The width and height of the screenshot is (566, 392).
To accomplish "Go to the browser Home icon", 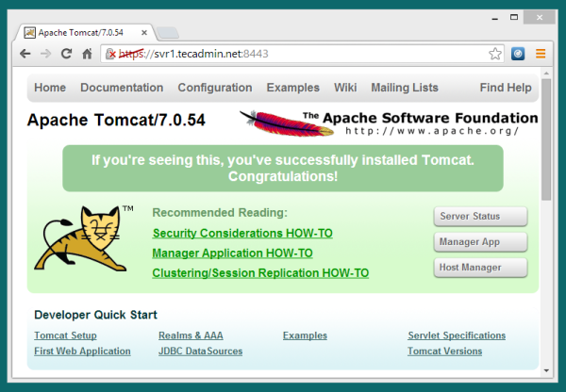I will pos(87,54).
